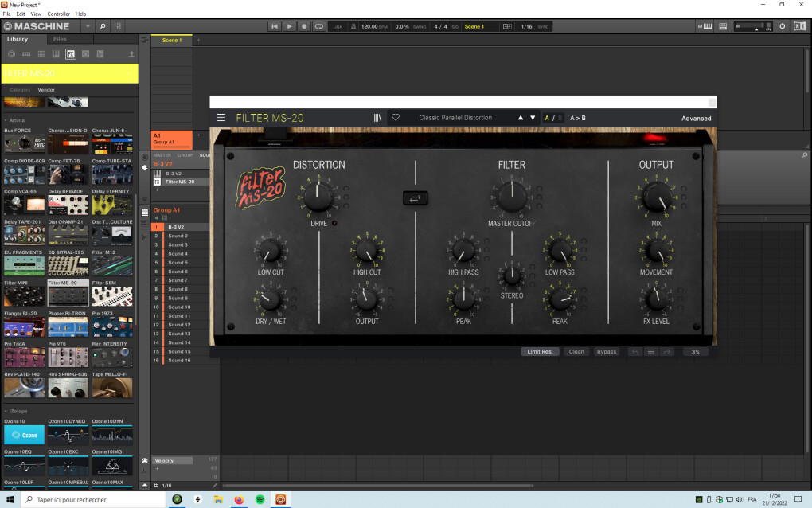812x508 pixels.
Task: Go to next preset with down arrow
Action: tap(533, 118)
